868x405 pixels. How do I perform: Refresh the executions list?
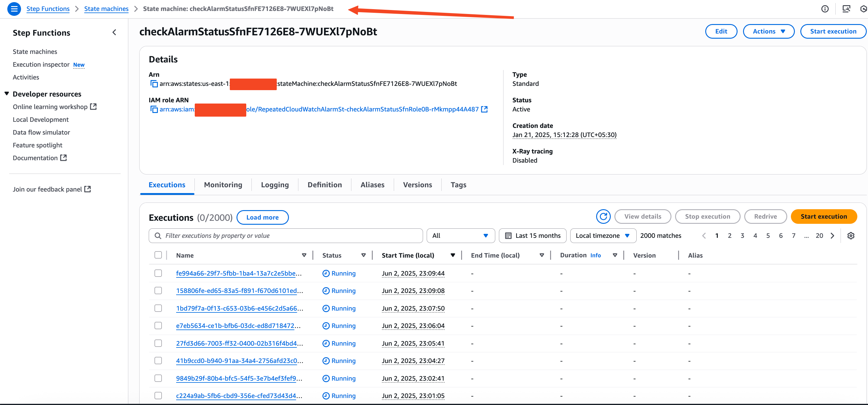pyautogui.click(x=603, y=217)
